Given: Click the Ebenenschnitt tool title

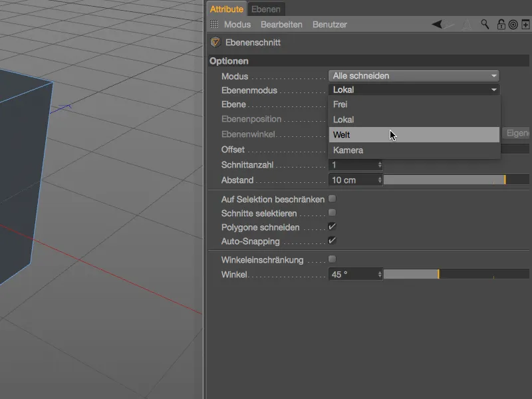Looking at the screenshot, I should [253, 43].
